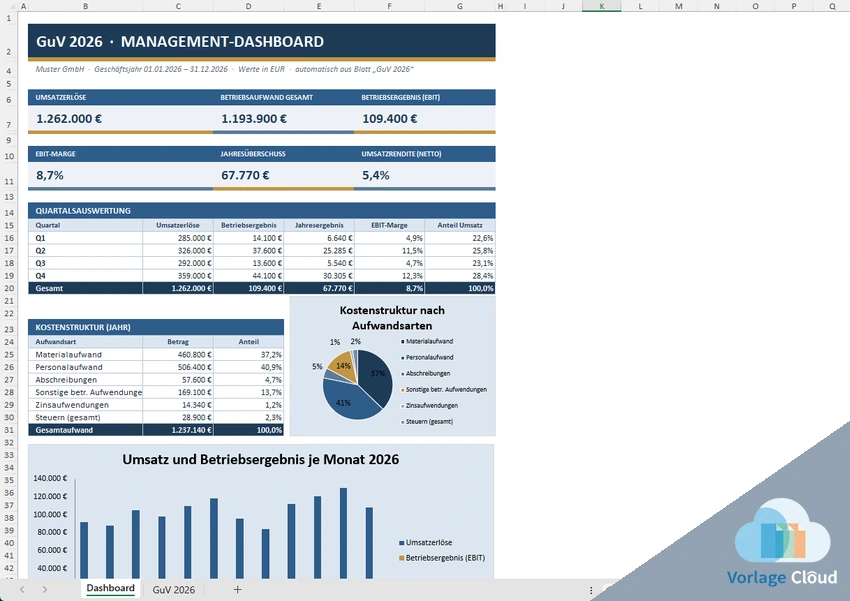The height and width of the screenshot is (601, 850).
Task: Go to next sheet with right arrow
Action: (x=44, y=590)
